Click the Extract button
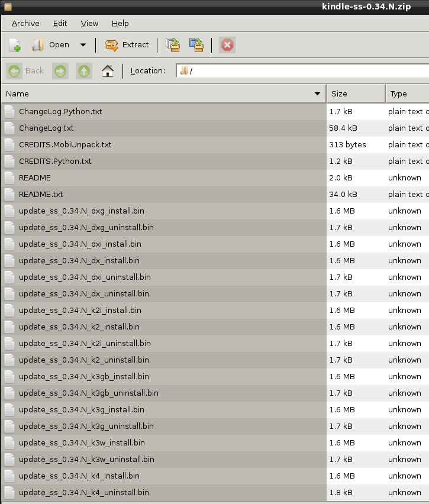 (x=127, y=45)
